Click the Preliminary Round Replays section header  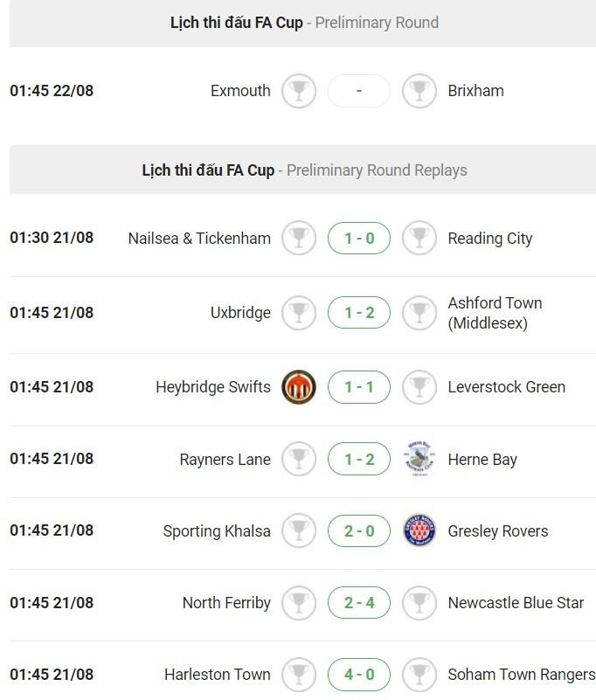304,170
